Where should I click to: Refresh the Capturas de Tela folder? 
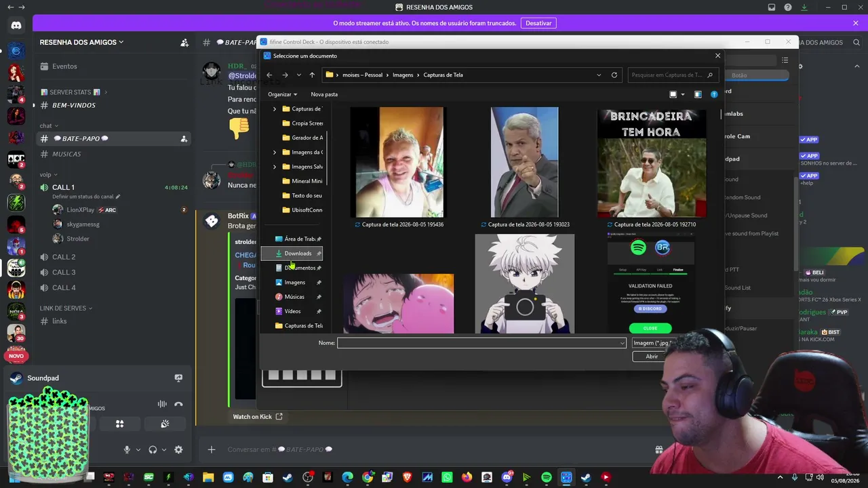(x=614, y=75)
